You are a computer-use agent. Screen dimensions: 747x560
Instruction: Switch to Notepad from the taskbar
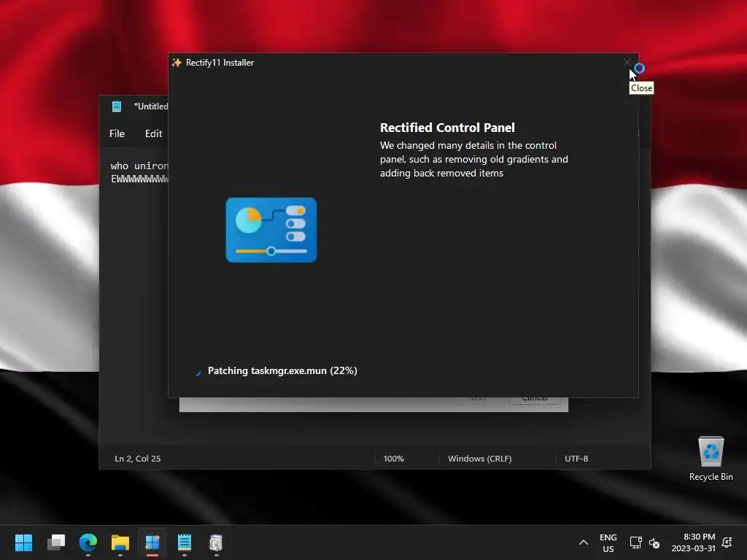coord(185,542)
